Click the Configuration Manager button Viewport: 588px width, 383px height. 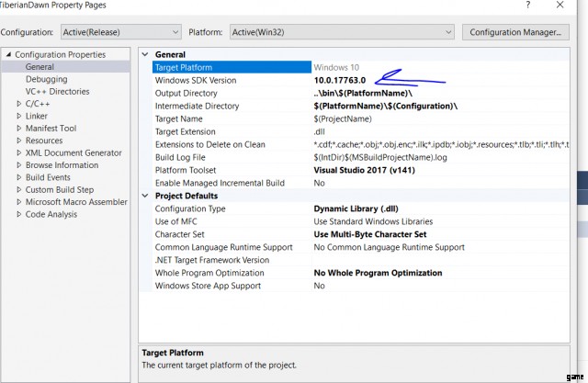pos(514,32)
